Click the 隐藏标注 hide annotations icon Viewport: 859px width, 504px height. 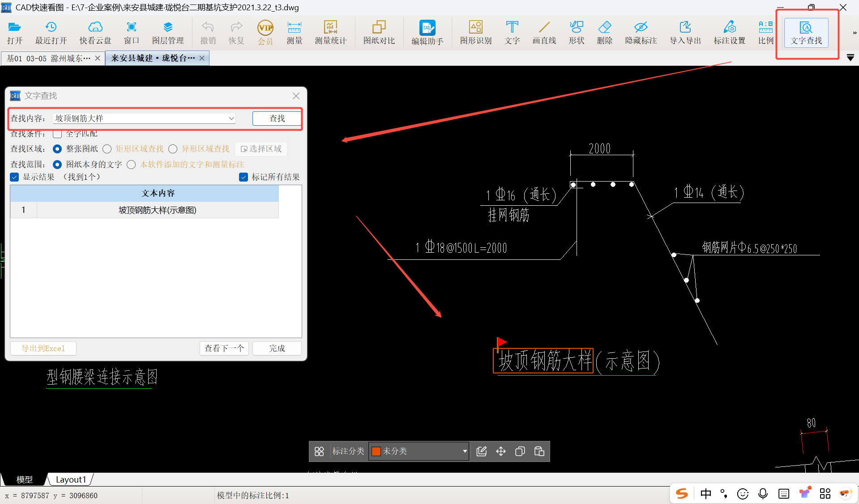[641, 32]
